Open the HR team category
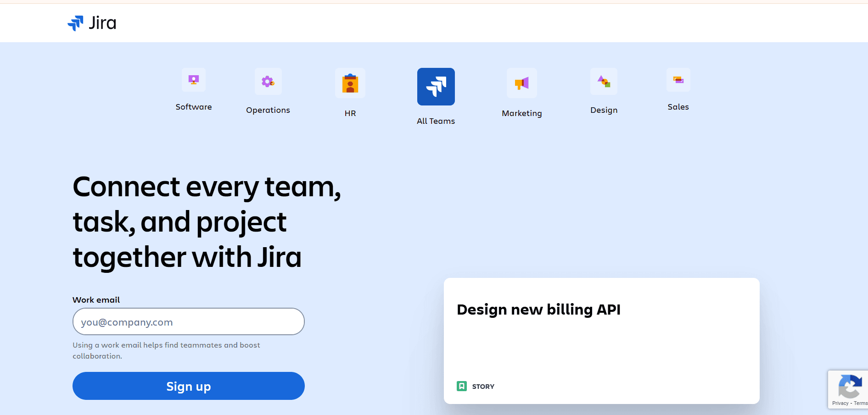The image size is (868, 415). [x=350, y=83]
